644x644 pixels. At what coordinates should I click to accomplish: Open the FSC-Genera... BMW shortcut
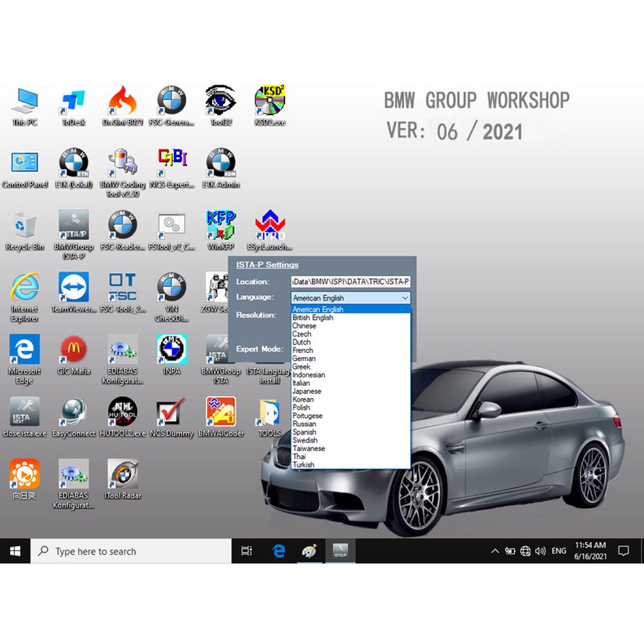pos(172,106)
